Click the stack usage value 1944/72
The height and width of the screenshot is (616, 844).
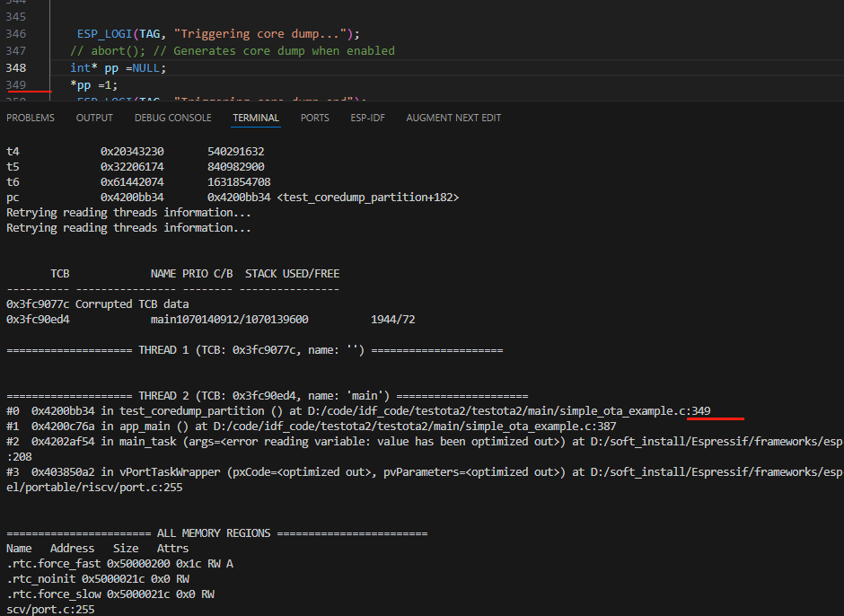(x=393, y=320)
